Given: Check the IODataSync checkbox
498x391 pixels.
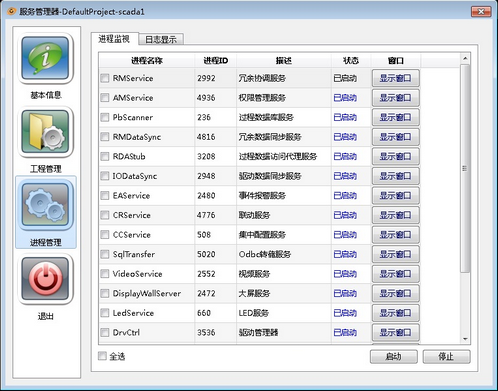Looking at the screenshot, I should click(x=105, y=176).
